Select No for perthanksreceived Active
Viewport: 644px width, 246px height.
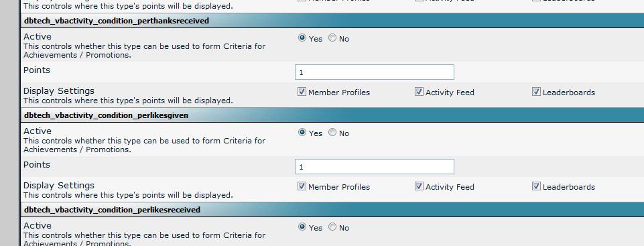(x=332, y=38)
